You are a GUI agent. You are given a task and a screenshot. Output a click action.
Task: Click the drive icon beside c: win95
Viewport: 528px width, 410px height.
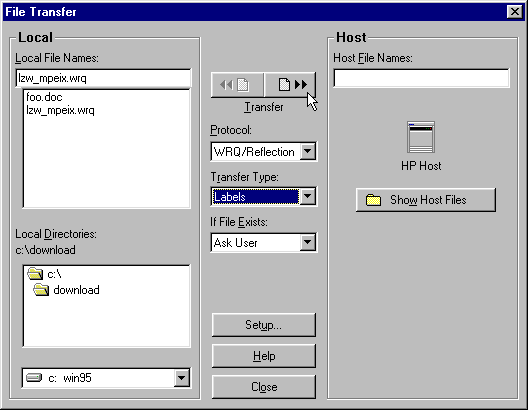coord(34,378)
